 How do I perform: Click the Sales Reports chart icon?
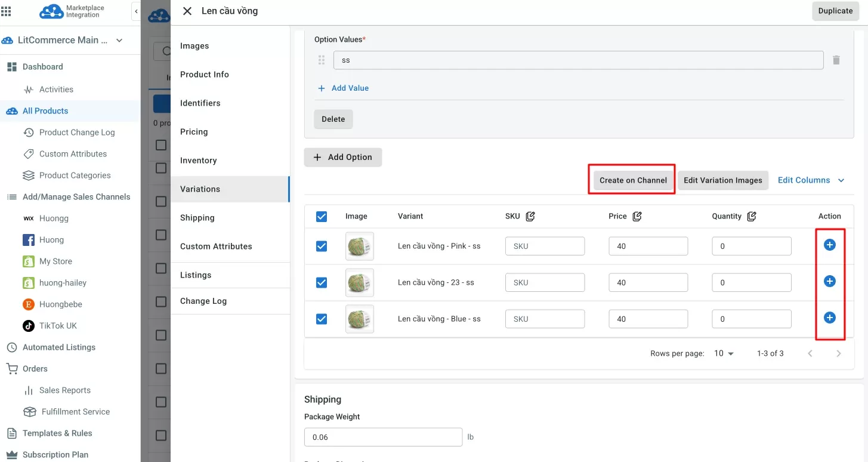click(x=28, y=390)
